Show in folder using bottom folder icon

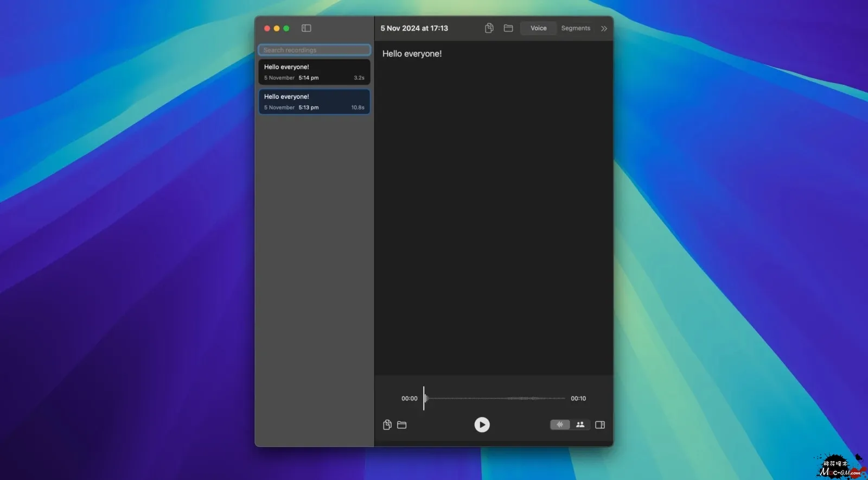[x=402, y=425]
